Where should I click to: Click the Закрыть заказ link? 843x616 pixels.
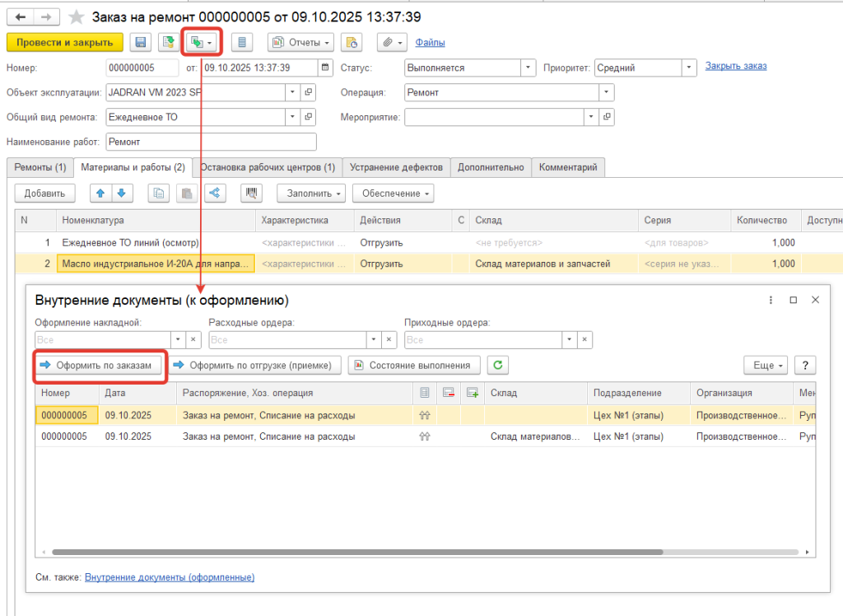point(735,66)
